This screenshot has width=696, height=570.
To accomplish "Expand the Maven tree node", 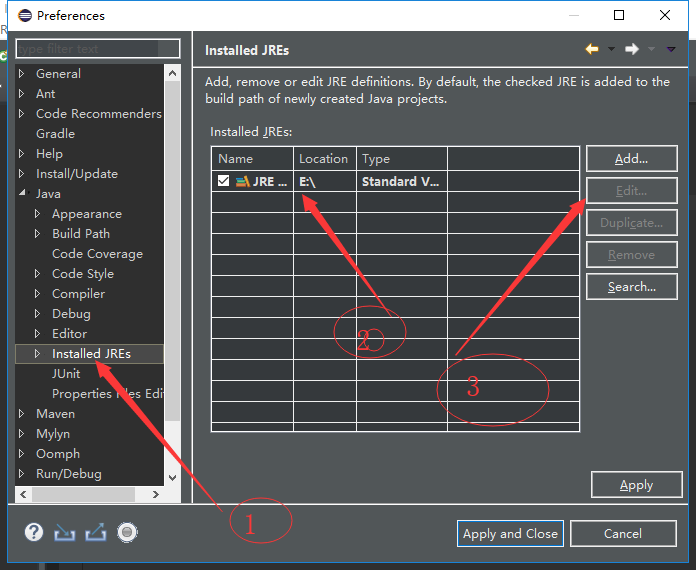I will tap(21, 413).
